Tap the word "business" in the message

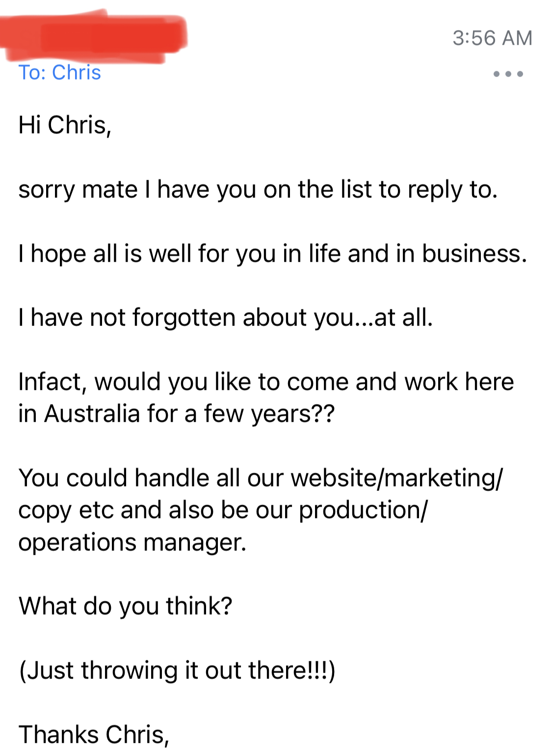474,254
